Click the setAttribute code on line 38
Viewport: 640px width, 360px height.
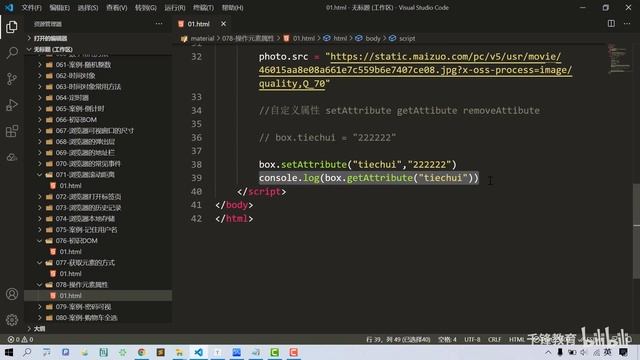[x=313, y=164]
